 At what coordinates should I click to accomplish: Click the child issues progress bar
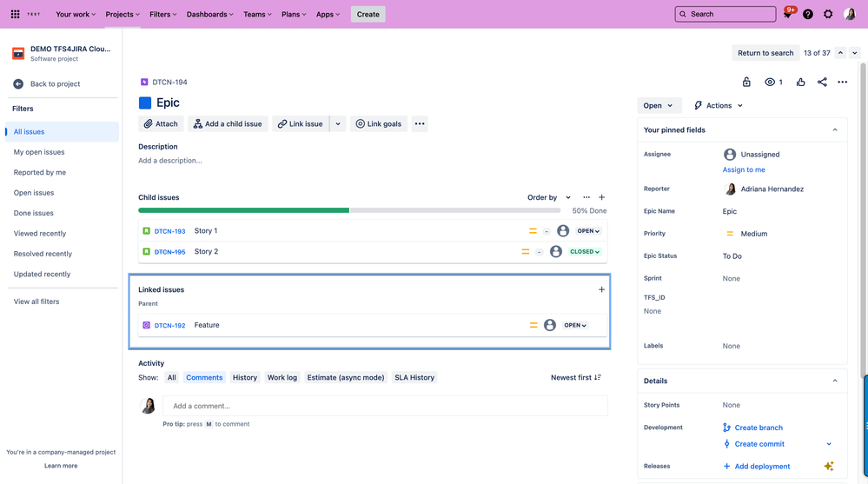point(349,210)
